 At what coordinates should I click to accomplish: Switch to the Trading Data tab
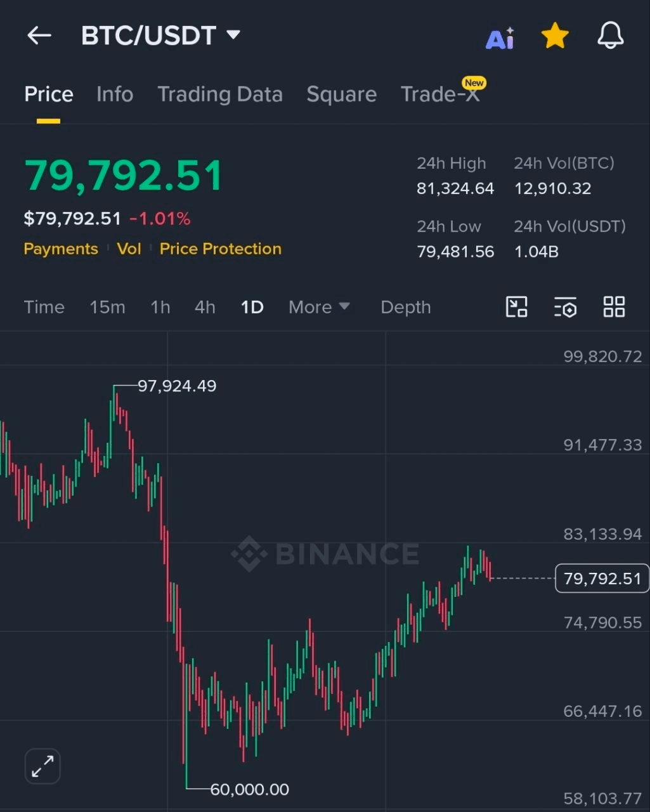[220, 95]
